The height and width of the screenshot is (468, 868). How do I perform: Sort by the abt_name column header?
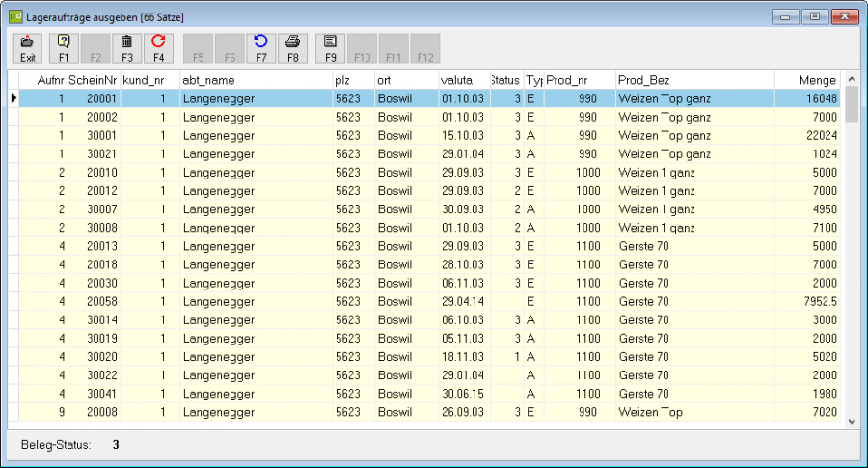click(257, 80)
